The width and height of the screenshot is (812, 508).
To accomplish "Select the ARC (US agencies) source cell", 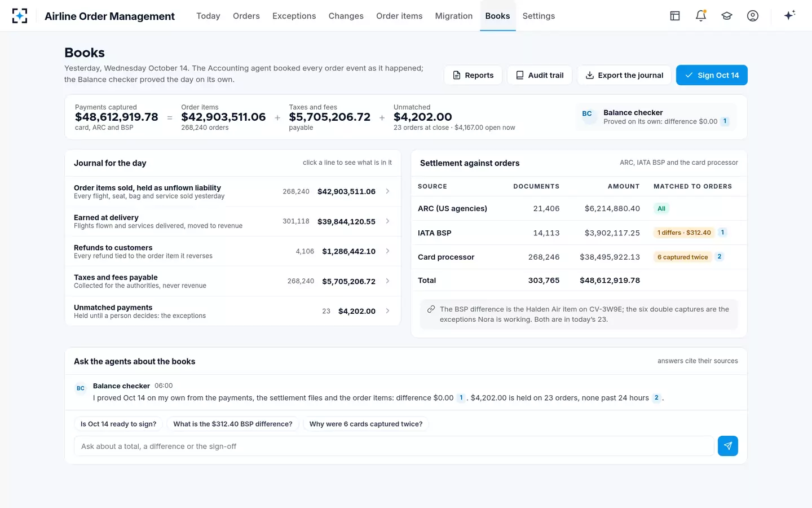I will pos(452,208).
